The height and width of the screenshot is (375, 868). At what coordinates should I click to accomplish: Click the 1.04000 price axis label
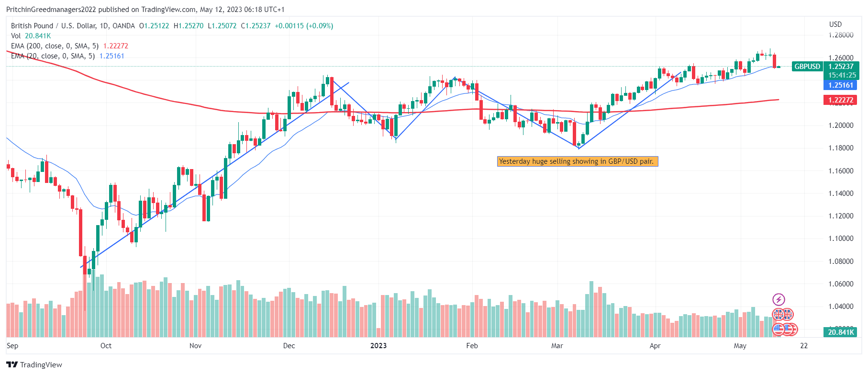point(841,307)
